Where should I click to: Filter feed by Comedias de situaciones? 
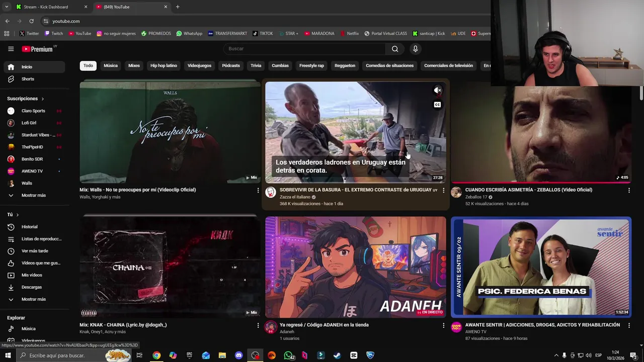[x=389, y=66]
